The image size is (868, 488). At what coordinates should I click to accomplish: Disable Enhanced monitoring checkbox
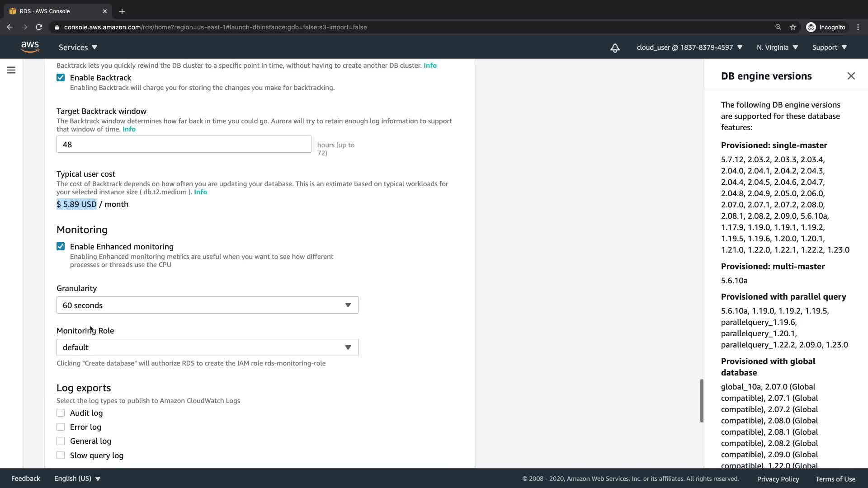tap(61, 246)
